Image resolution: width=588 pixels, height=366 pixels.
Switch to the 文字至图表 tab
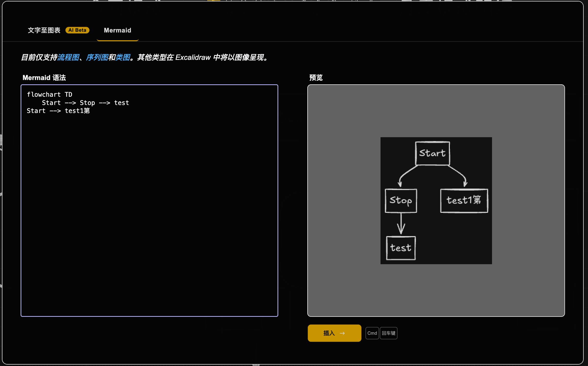[x=44, y=30]
